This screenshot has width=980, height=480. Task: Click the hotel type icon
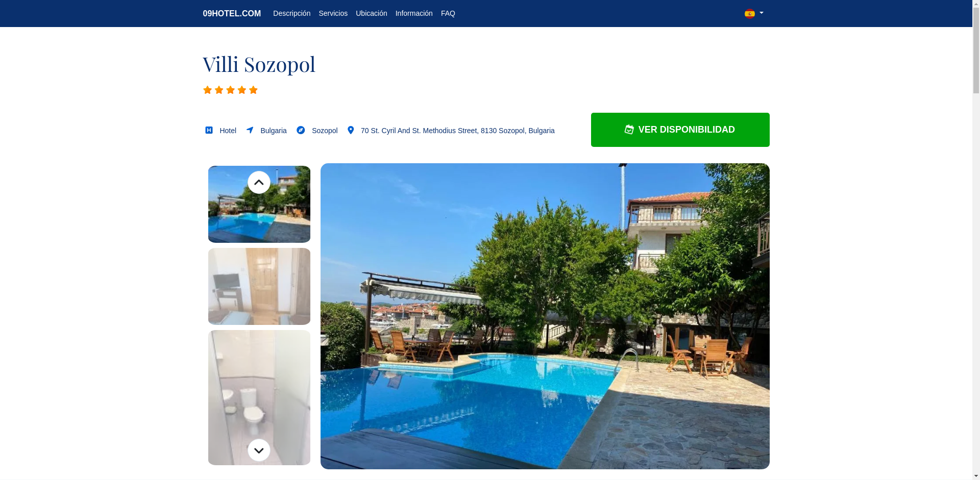[209, 130]
